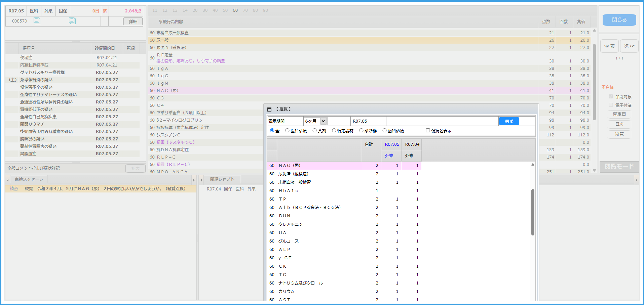644x305 pixels.
Task: Click the 初回（シスタチンＣ） entry
Action: (x=175, y=142)
